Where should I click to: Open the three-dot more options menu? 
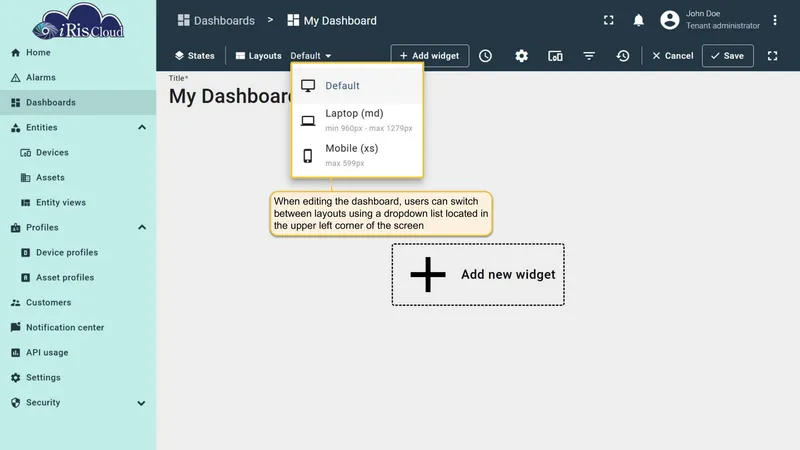coord(774,20)
